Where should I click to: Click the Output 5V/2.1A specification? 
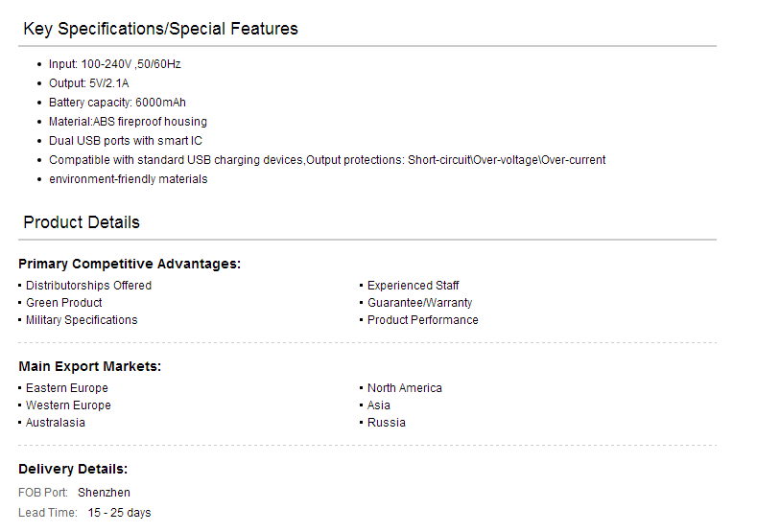(89, 83)
